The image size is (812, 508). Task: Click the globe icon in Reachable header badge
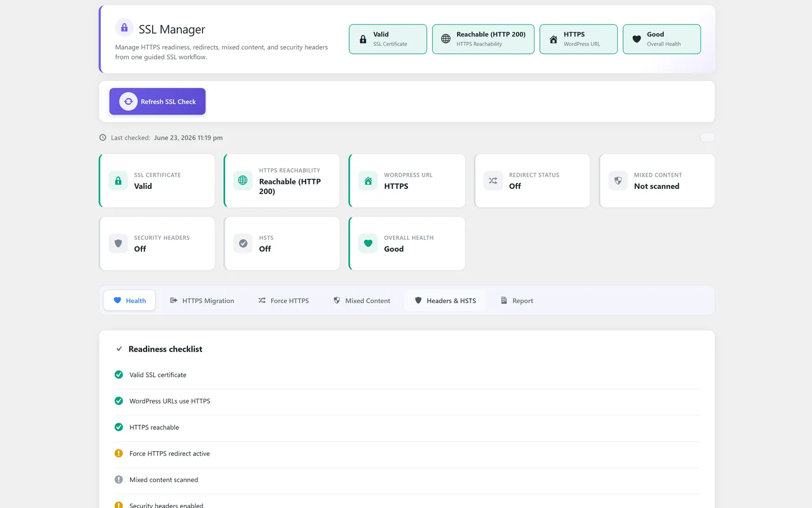[x=446, y=39]
